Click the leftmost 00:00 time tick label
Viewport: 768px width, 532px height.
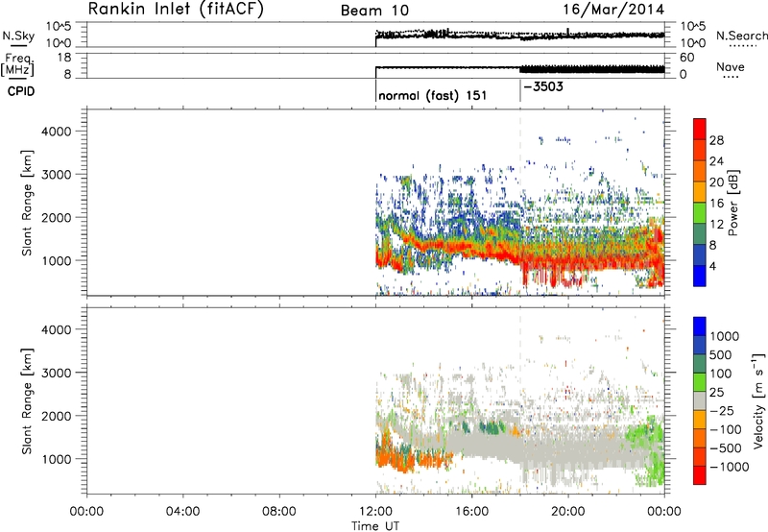pos(86,512)
